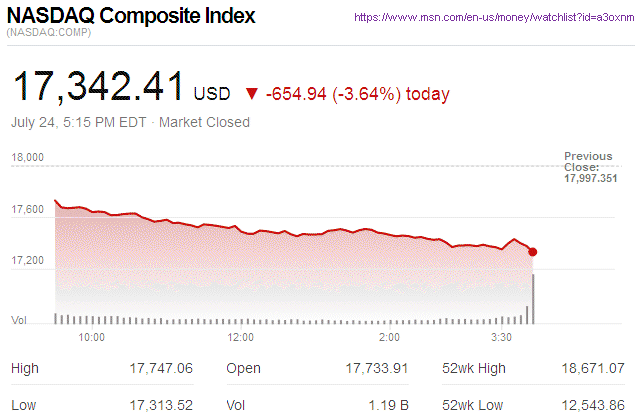Click the NASDAQ Composite Index title

(130, 17)
